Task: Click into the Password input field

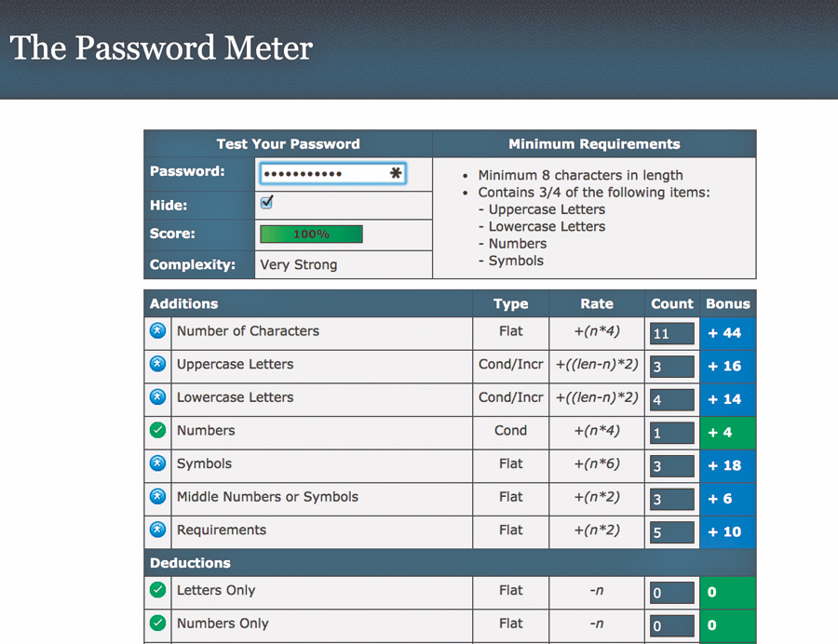Action: [321, 173]
